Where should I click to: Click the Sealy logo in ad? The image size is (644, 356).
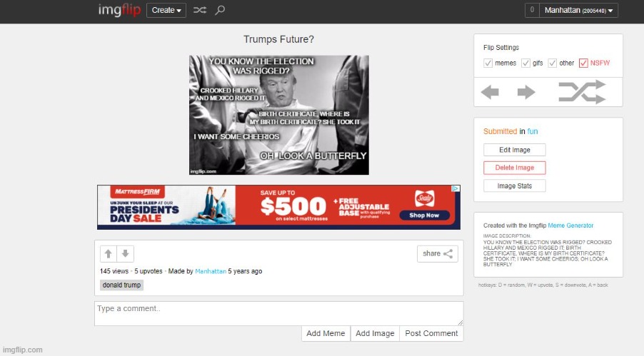pyautogui.click(x=424, y=199)
